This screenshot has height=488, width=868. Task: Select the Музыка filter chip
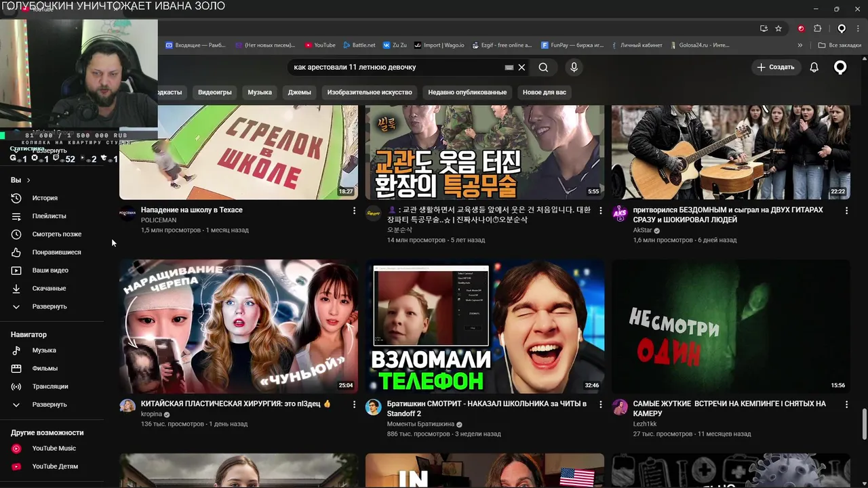[x=260, y=92]
